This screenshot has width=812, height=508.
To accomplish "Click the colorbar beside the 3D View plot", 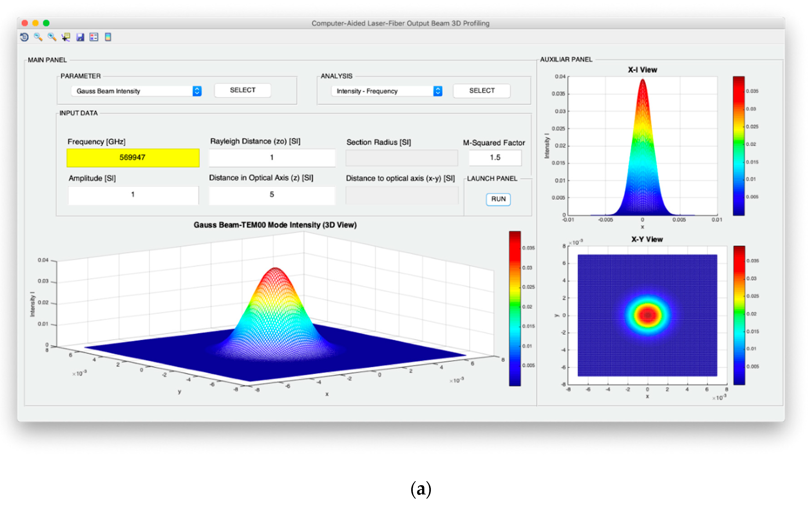I will coord(515,308).
